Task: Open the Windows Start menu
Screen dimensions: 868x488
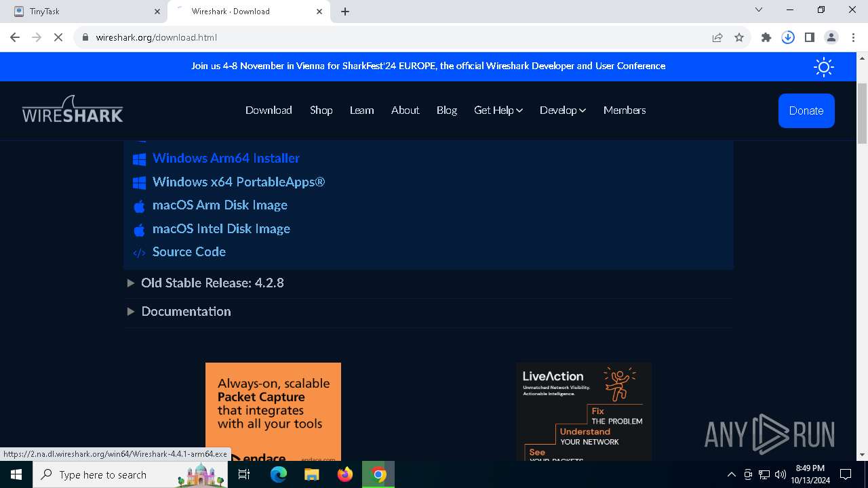Action: tap(16, 474)
